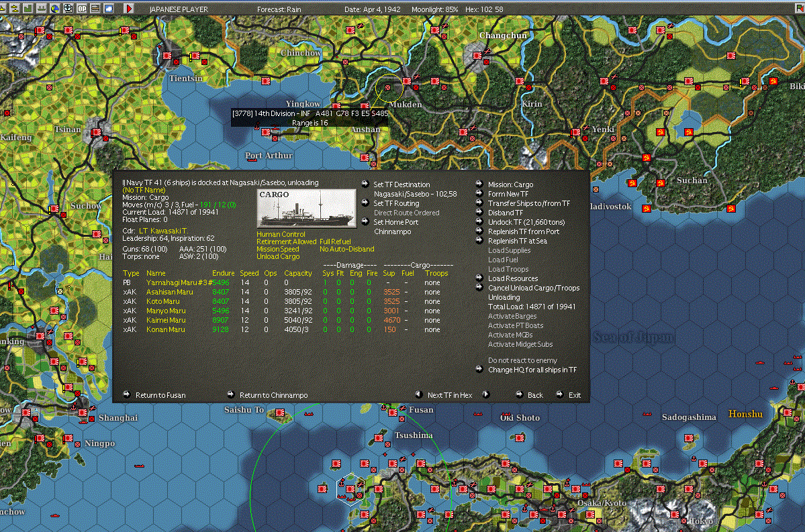
Task: Toggle the Unload Cargo setting
Action: (x=278, y=256)
